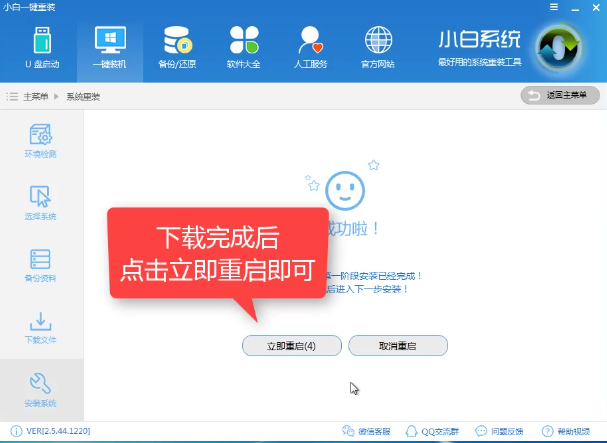Click the 立即重启 restart button
The width and height of the screenshot is (607, 443).
pyautogui.click(x=291, y=345)
